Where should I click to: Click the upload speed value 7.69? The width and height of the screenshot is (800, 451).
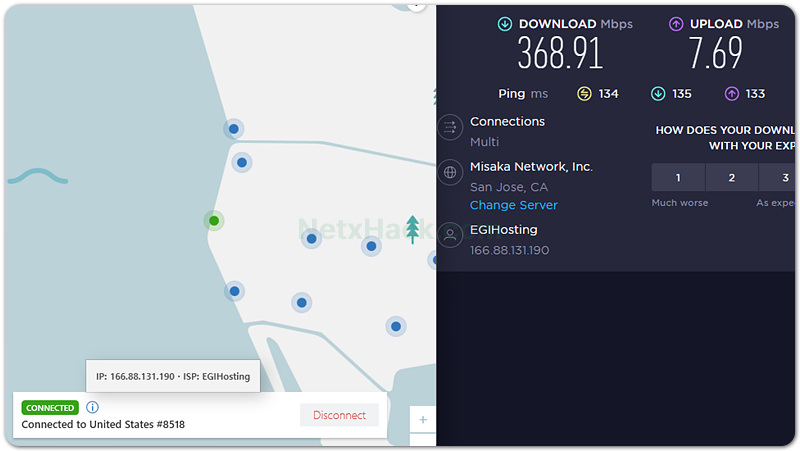[715, 53]
